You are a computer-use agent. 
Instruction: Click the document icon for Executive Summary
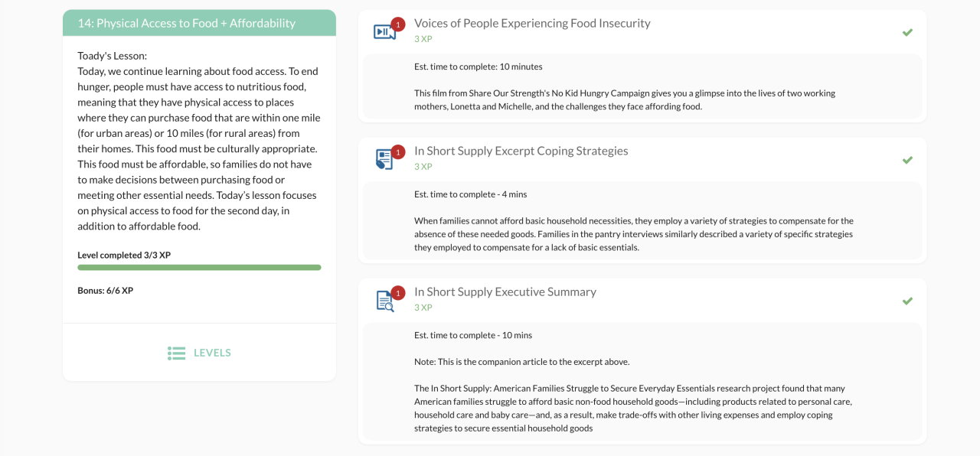(384, 301)
